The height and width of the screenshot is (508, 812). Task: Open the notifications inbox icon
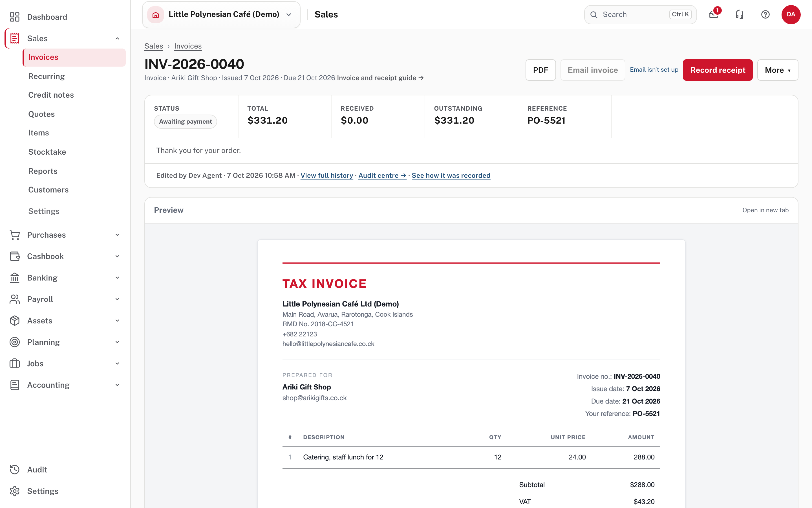pos(714,14)
